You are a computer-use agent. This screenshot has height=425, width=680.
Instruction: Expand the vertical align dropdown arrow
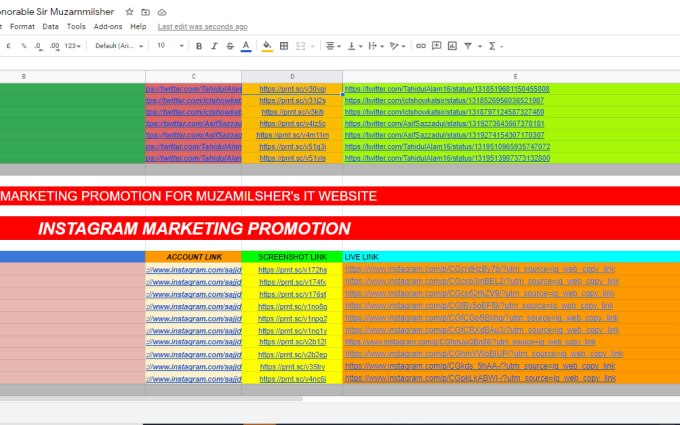(360, 46)
